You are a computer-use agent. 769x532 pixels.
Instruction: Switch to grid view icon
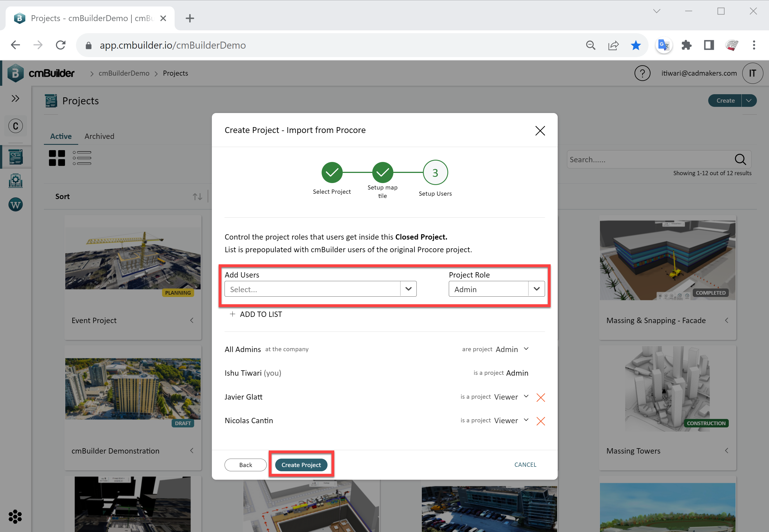(x=57, y=158)
